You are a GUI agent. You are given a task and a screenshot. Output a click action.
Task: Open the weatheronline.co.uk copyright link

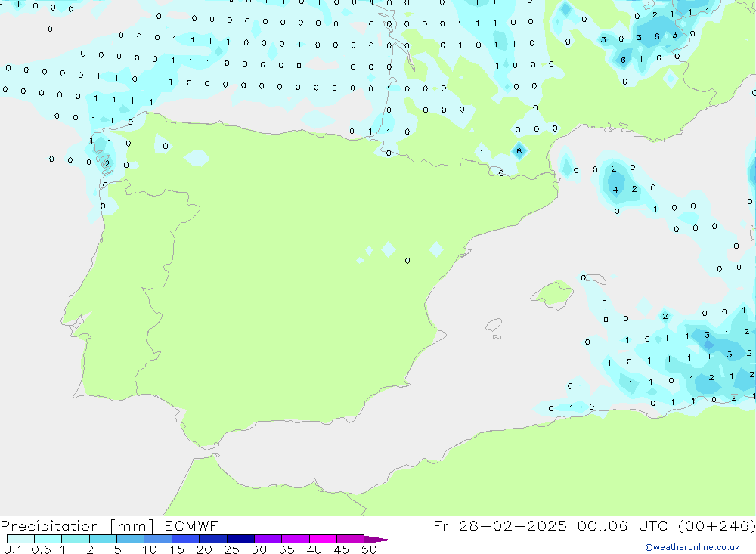tap(692, 547)
